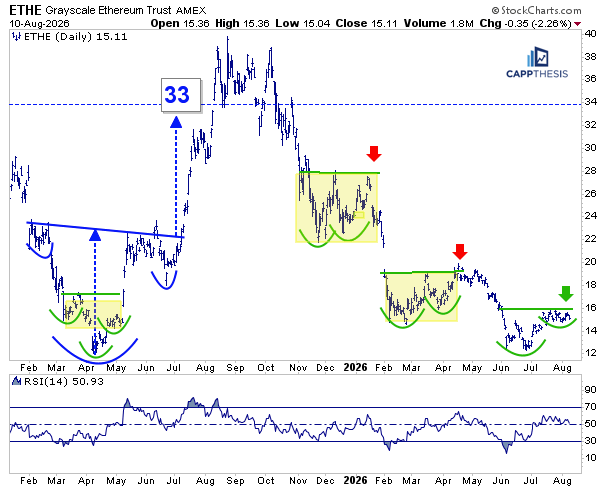This screenshot has width=603, height=488.
Task: Click the Volume 1.8M value
Action: click(438, 23)
